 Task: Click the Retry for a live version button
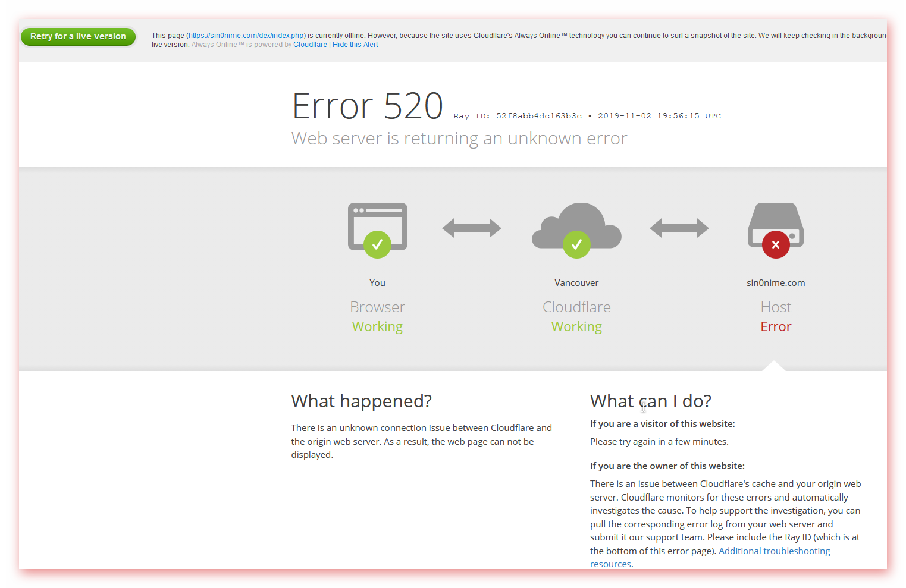click(78, 36)
